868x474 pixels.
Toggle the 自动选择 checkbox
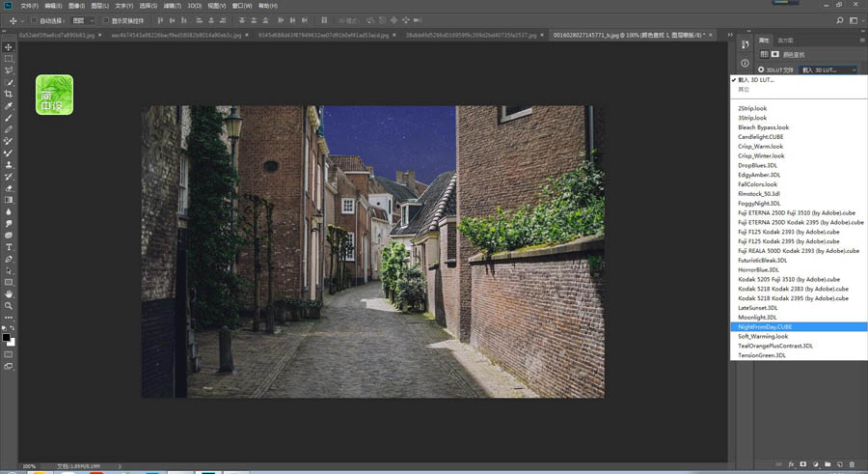35,20
